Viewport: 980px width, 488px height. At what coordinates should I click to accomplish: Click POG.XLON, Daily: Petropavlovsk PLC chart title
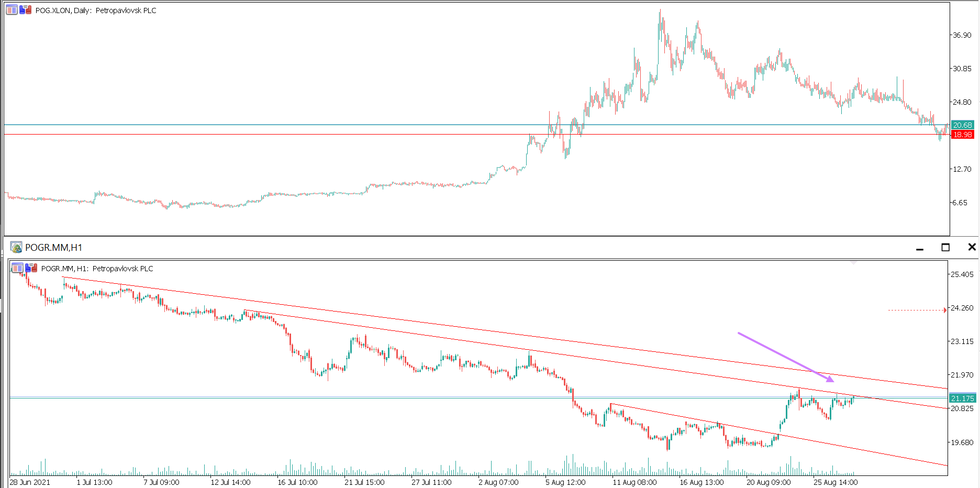[x=96, y=10]
